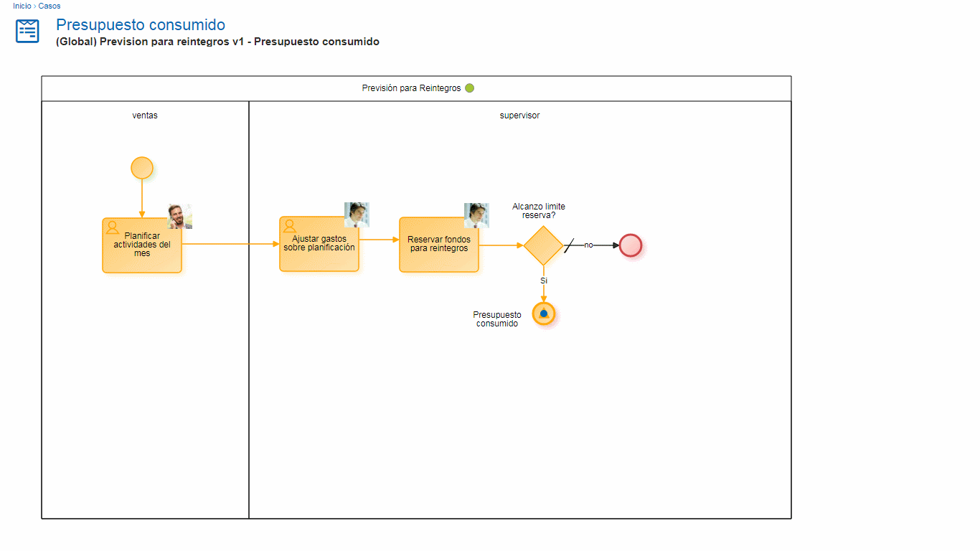Click the 'Alcanzo limite reserva?' gateway diamond
Image resolution: width=980 pixels, height=551 pixels.
[543, 245]
